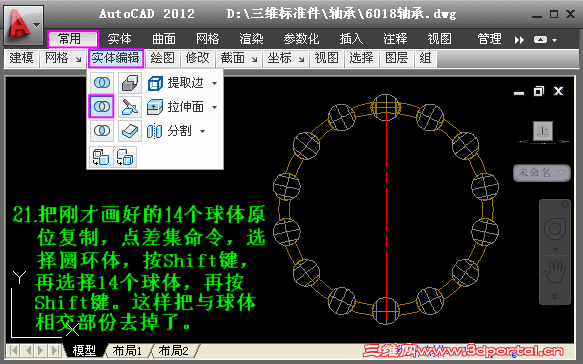The image size is (583, 364).
Task: Switch to the 实体 (Solid) ribbon tab
Action: click(x=119, y=39)
